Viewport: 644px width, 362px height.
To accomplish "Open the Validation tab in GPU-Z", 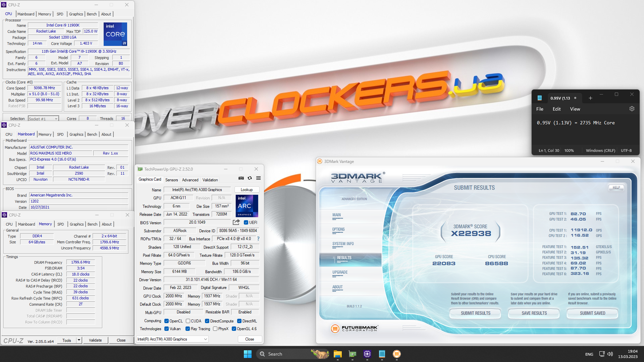I will click(210, 180).
